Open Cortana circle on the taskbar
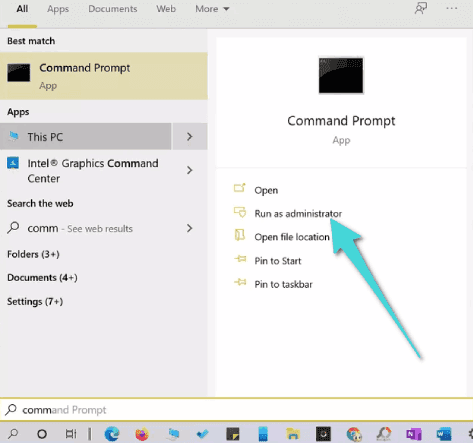Image resolution: width=473 pixels, height=443 pixels. coord(42,434)
